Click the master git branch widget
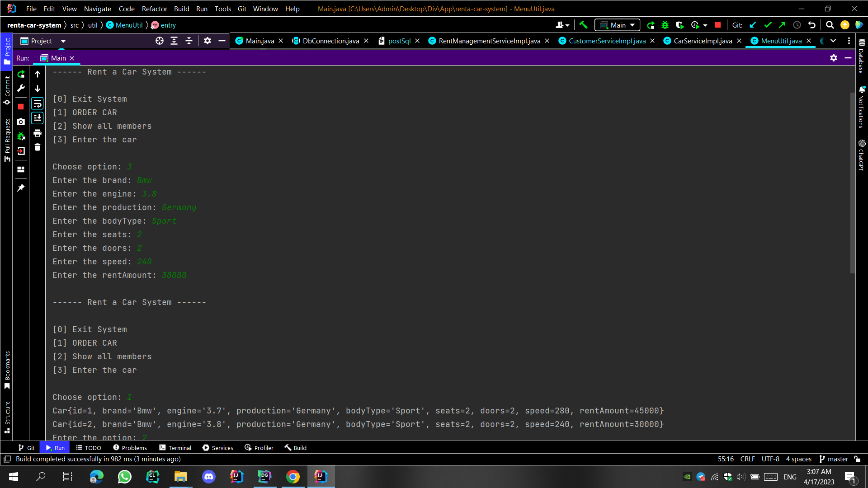The width and height of the screenshot is (868, 488). pyautogui.click(x=834, y=459)
